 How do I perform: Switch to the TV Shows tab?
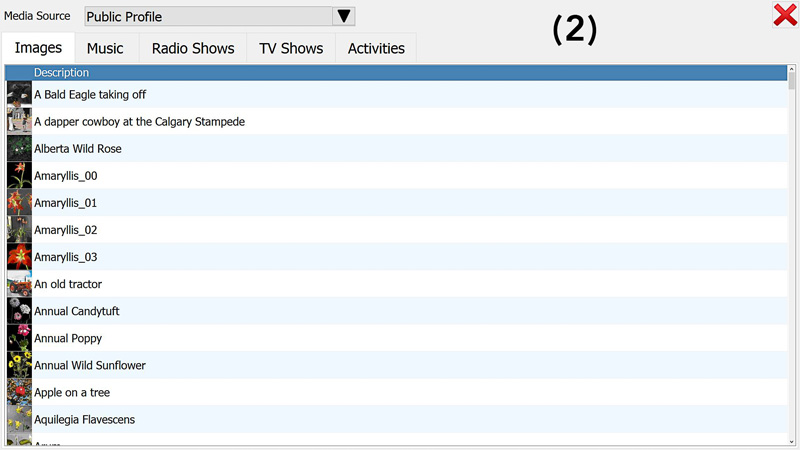(291, 48)
